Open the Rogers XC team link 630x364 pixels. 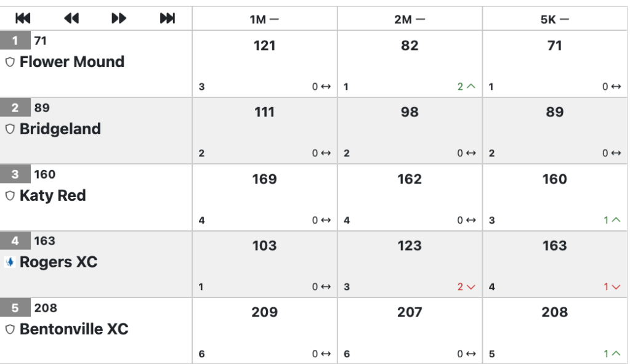click(59, 262)
